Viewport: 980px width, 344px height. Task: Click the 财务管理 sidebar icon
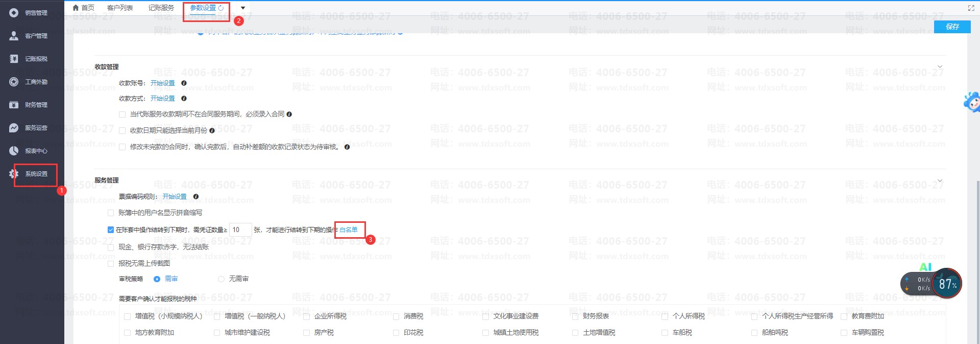[14, 105]
